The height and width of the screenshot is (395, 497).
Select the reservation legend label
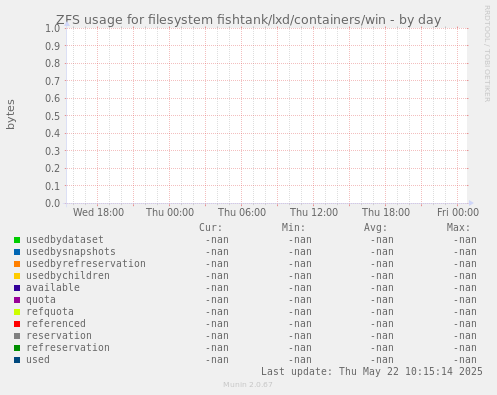pyautogui.click(x=59, y=336)
